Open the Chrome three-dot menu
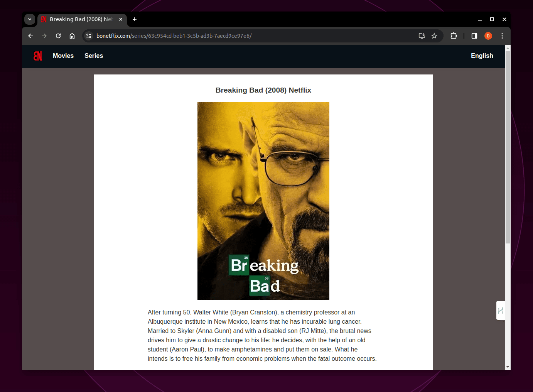This screenshot has width=533, height=392. 502,36
